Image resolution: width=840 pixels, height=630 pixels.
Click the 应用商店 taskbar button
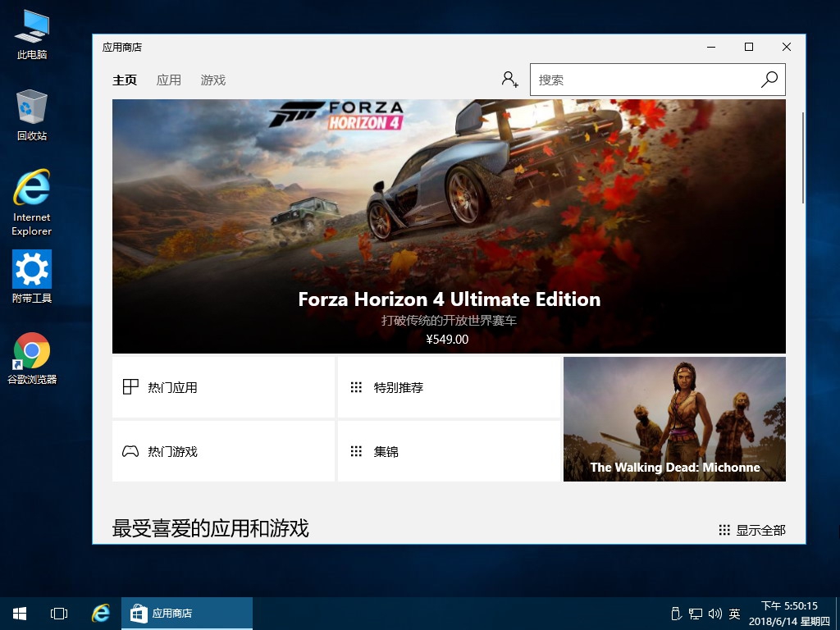pyautogui.click(x=187, y=614)
